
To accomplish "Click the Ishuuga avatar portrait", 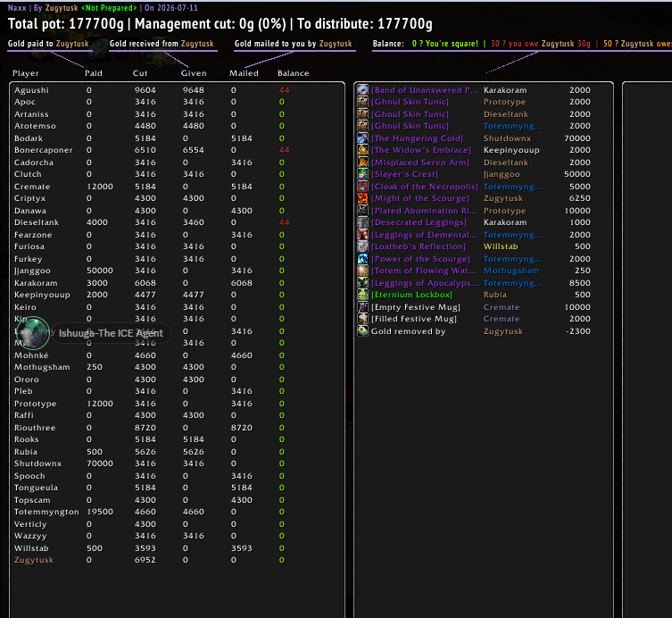I will click(32, 333).
